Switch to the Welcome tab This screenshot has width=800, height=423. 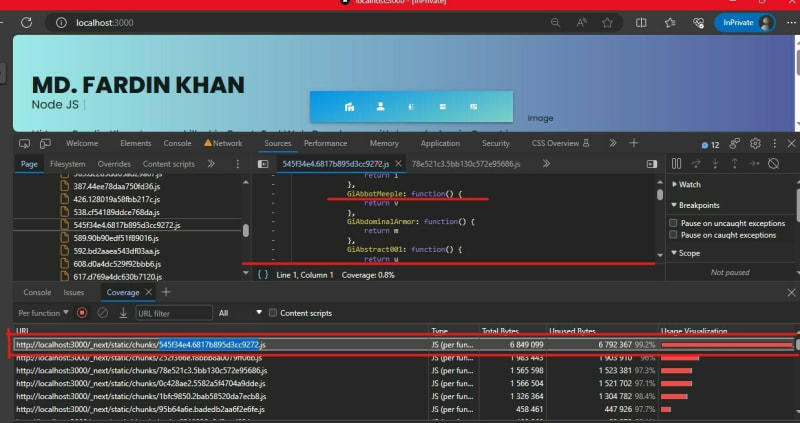coord(82,143)
